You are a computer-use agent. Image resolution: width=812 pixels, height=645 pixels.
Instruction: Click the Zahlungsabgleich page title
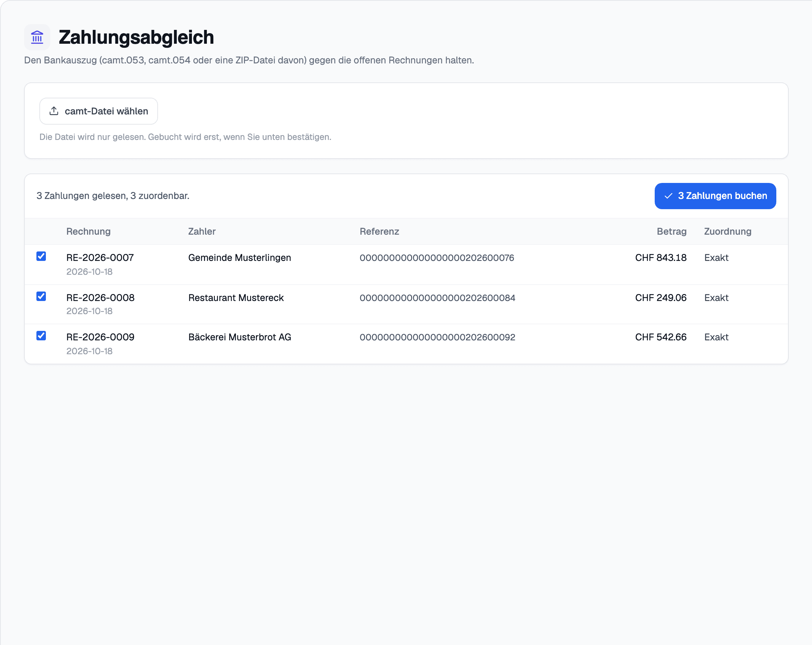(136, 37)
